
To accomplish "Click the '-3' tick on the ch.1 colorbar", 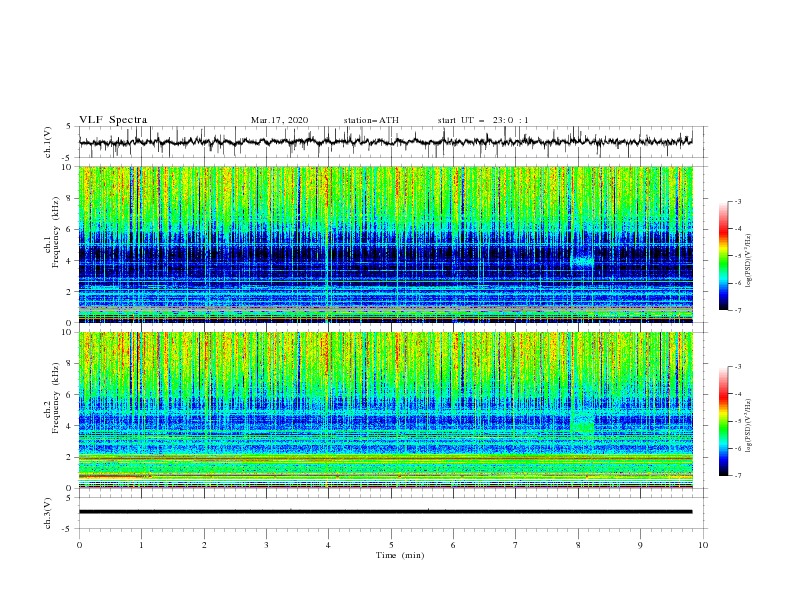I will point(737,201).
